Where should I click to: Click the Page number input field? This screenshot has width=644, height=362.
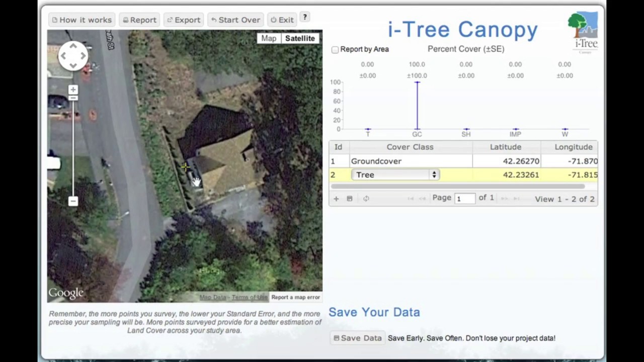(464, 199)
